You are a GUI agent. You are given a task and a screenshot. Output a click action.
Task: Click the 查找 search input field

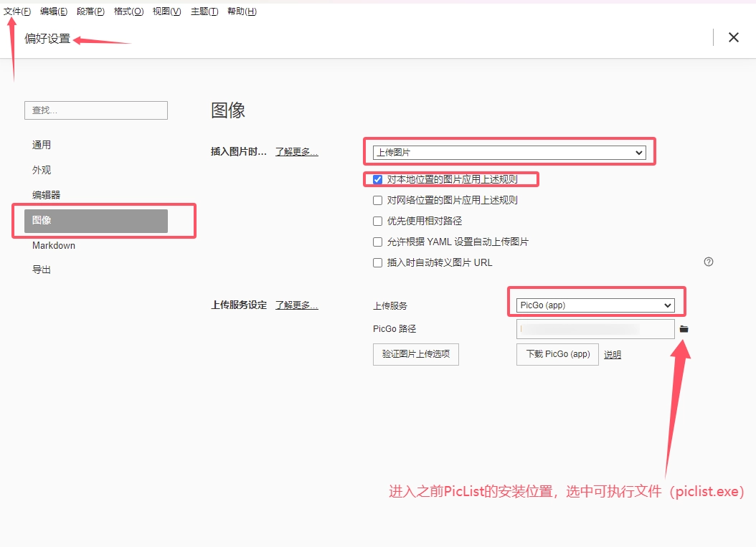click(x=96, y=110)
